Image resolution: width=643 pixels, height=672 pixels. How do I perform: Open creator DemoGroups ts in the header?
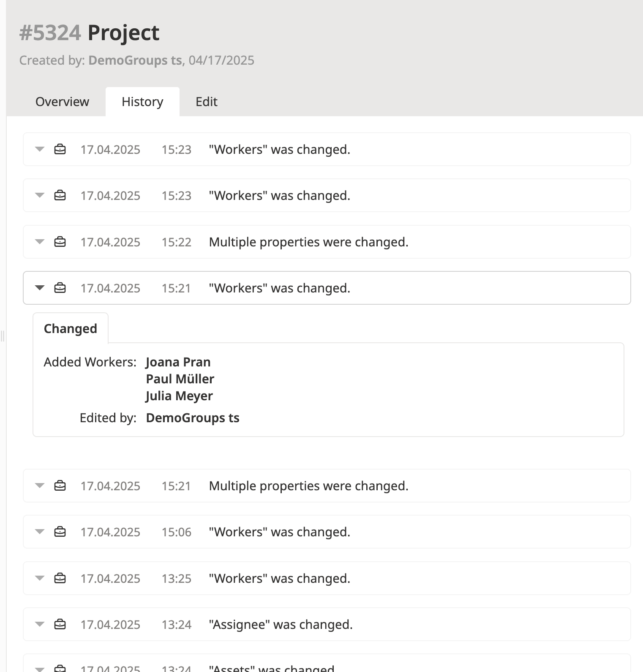(x=135, y=60)
